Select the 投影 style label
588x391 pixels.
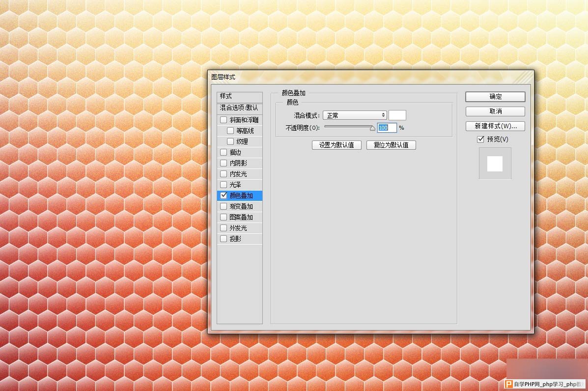click(235, 239)
